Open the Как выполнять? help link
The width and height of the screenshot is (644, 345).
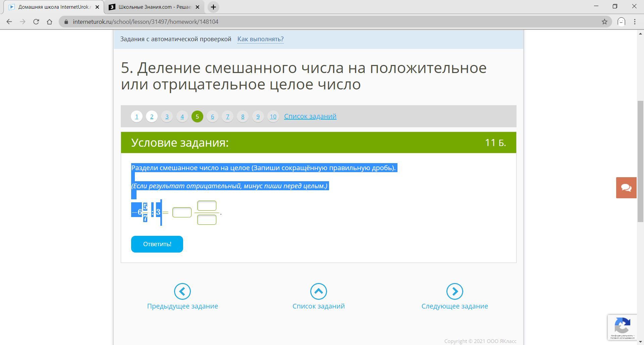[260, 39]
